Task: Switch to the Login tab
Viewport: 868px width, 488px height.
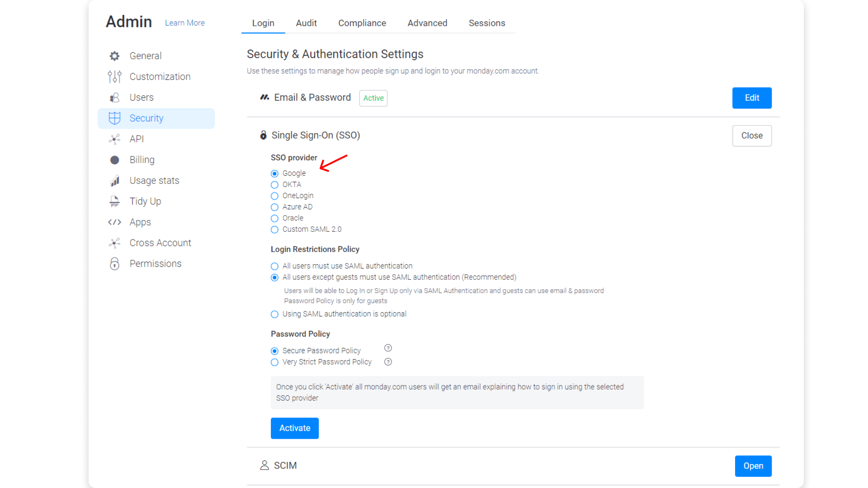Action: point(263,23)
